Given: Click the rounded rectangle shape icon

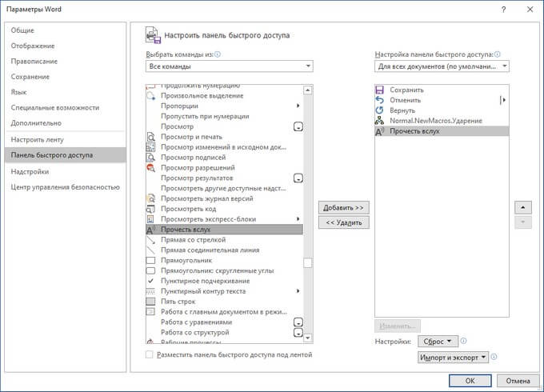Looking at the screenshot, I should click(151, 271).
